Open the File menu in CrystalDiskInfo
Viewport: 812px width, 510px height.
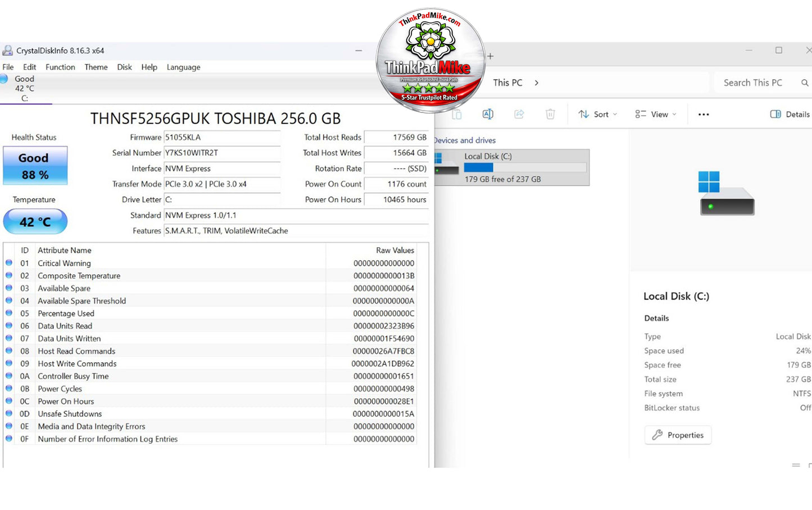[x=8, y=67]
